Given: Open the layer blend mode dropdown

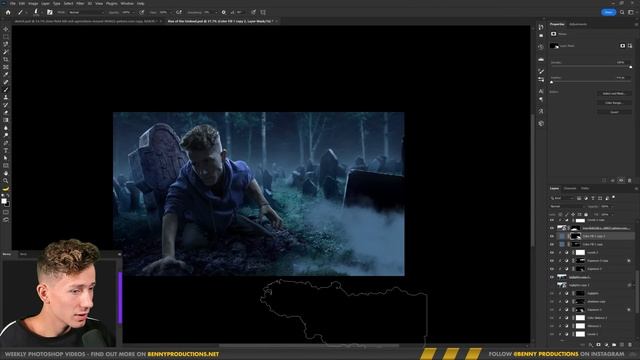Looking at the screenshot, I should (x=567, y=207).
